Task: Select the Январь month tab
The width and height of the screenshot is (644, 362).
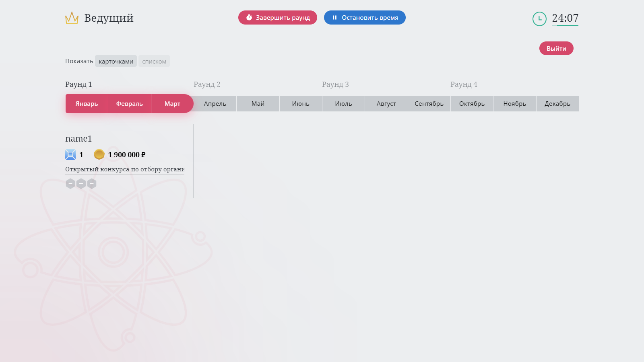Action: pyautogui.click(x=87, y=104)
